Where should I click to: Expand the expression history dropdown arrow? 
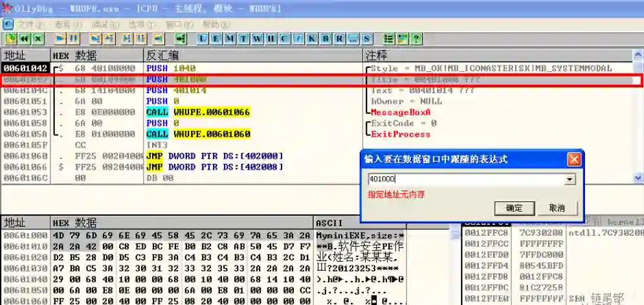pos(570,179)
